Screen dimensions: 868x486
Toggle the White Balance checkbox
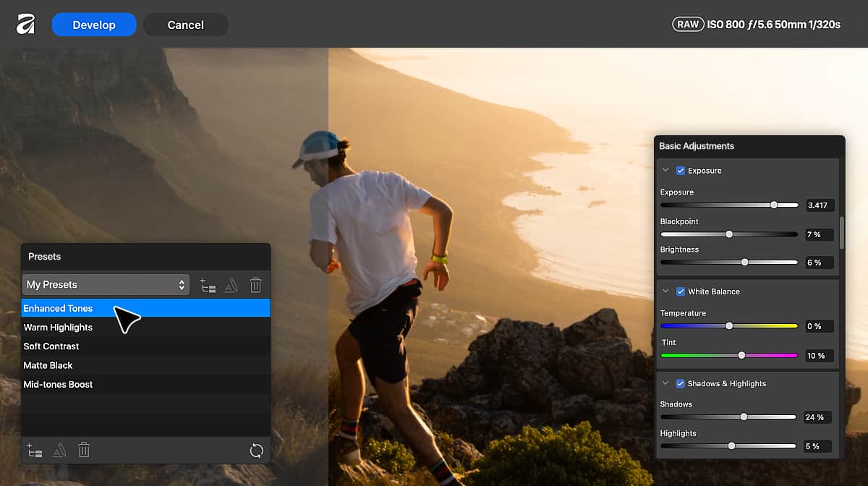pyautogui.click(x=680, y=291)
